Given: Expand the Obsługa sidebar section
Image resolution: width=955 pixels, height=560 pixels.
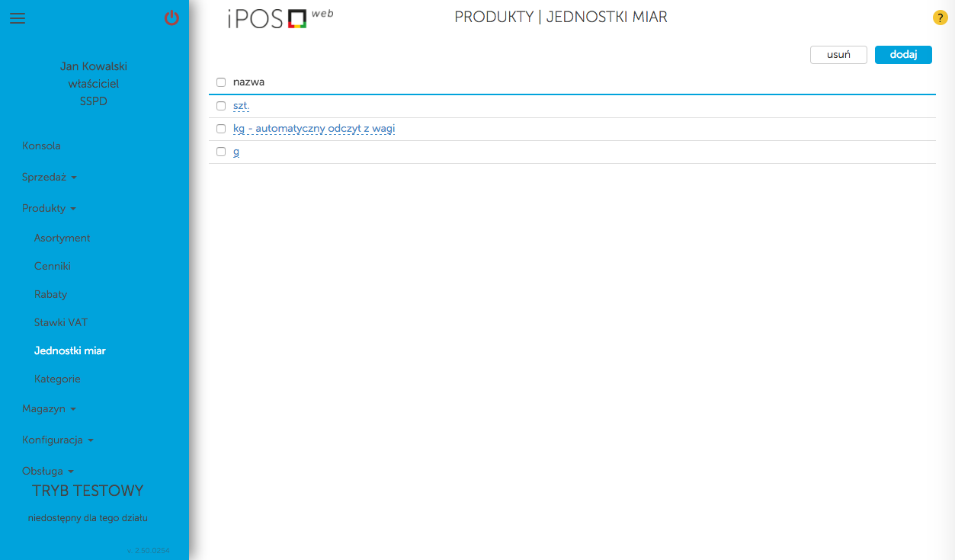Looking at the screenshot, I should point(47,472).
